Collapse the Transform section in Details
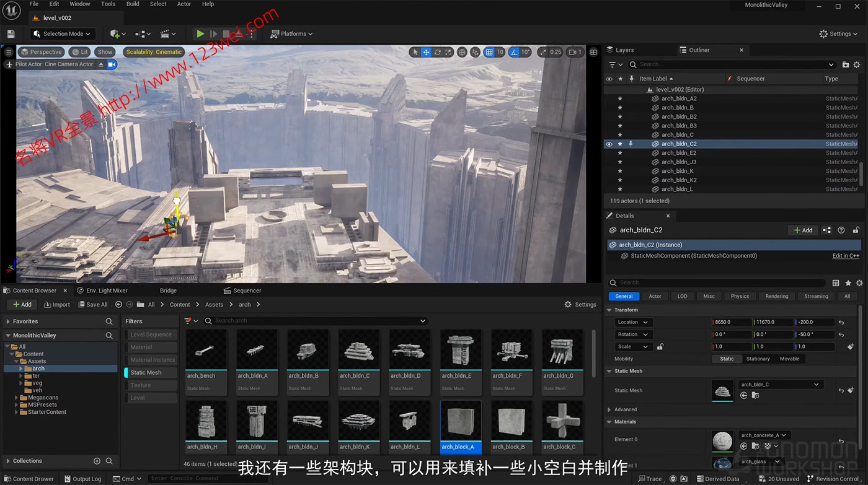Image resolution: width=868 pixels, height=485 pixels. pos(609,310)
